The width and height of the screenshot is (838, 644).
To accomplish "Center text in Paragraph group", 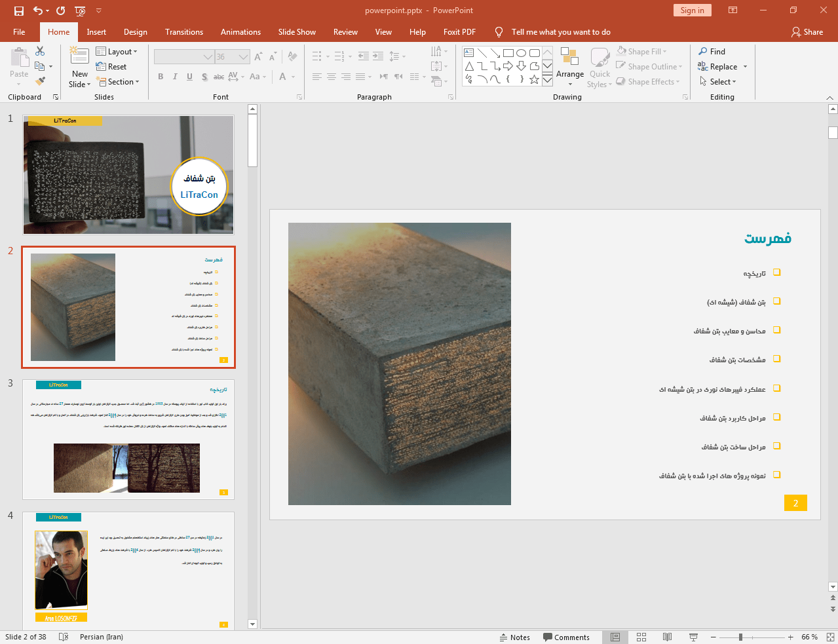I will coord(332,77).
